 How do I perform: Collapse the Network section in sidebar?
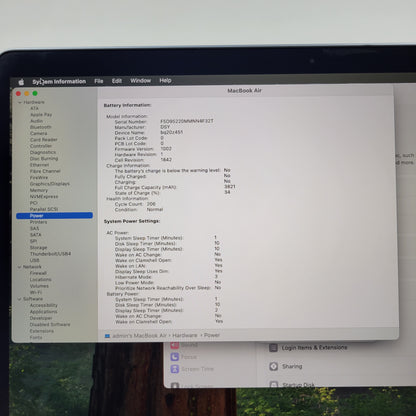pos(20,267)
